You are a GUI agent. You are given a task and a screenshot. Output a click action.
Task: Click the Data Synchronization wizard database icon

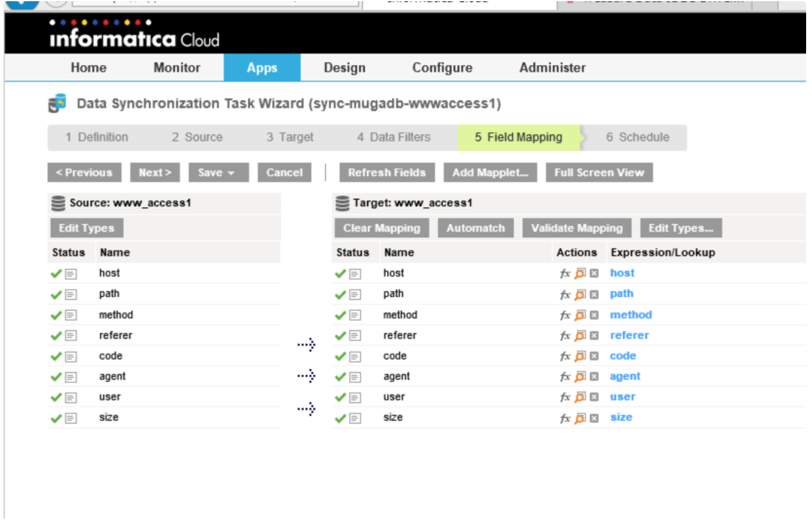point(57,104)
